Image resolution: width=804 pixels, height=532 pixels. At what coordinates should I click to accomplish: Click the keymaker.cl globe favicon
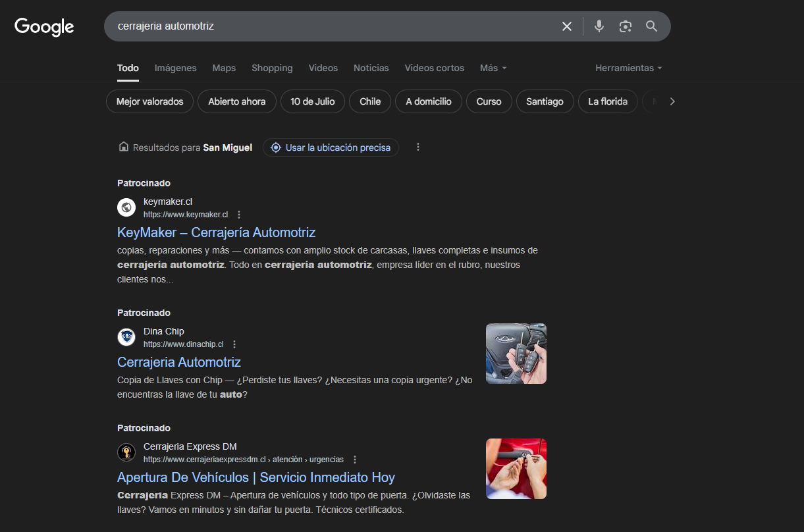[x=126, y=207]
